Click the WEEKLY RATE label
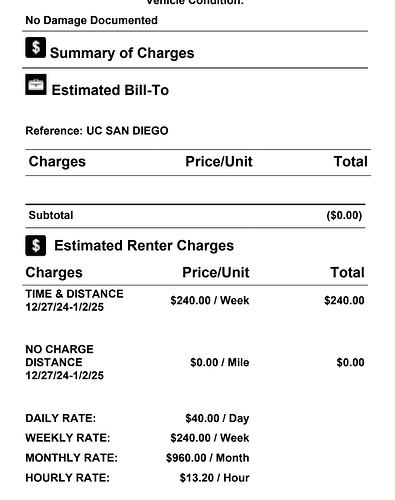The width and height of the screenshot is (395, 500). (68, 438)
